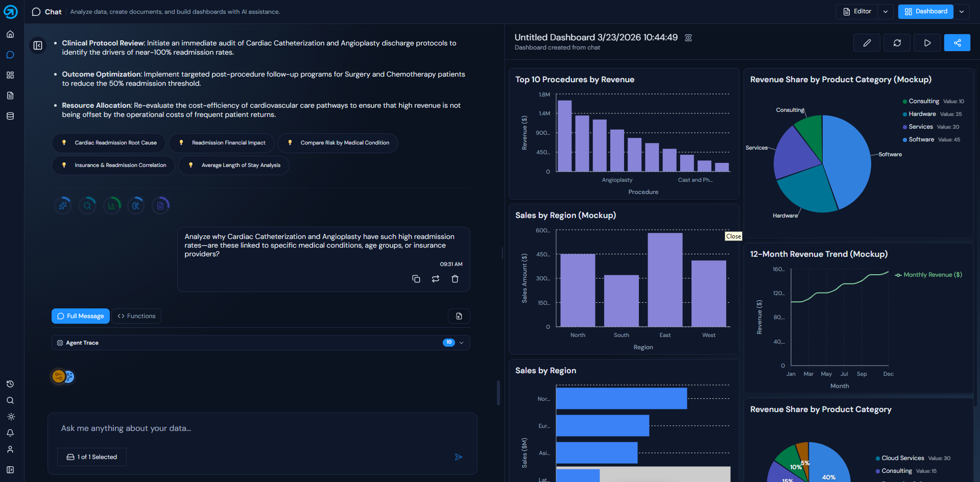Toggle the Monthly Revenue ($) legend entry
Image resolution: width=980 pixels, height=482 pixels.
pyautogui.click(x=928, y=275)
